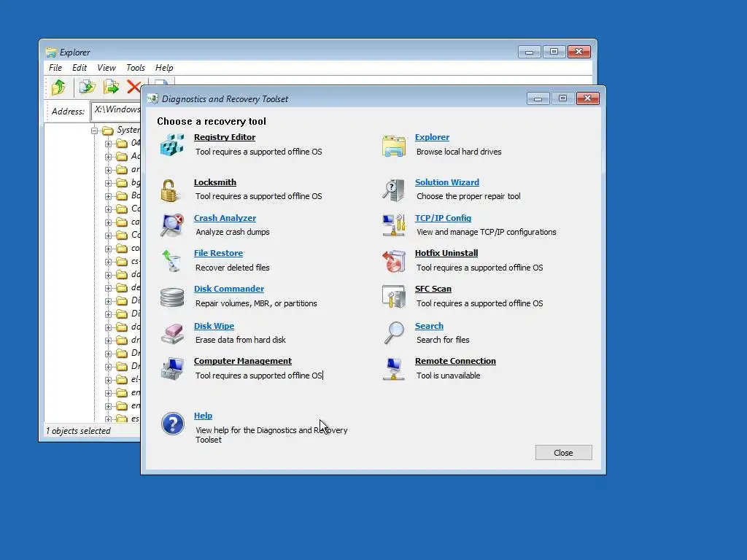This screenshot has width=747, height=560.
Task: Click the Disk Wipe eraser icon
Action: pyautogui.click(x=172, y=334)
